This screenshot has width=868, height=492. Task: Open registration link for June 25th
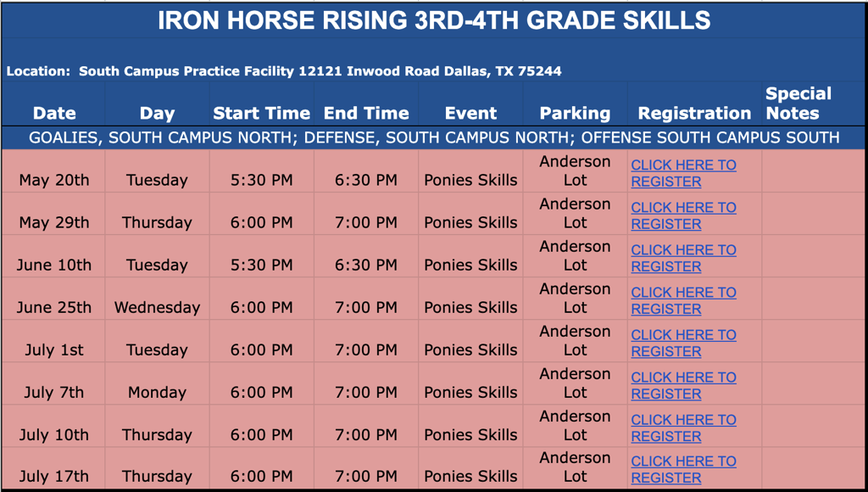683,300
